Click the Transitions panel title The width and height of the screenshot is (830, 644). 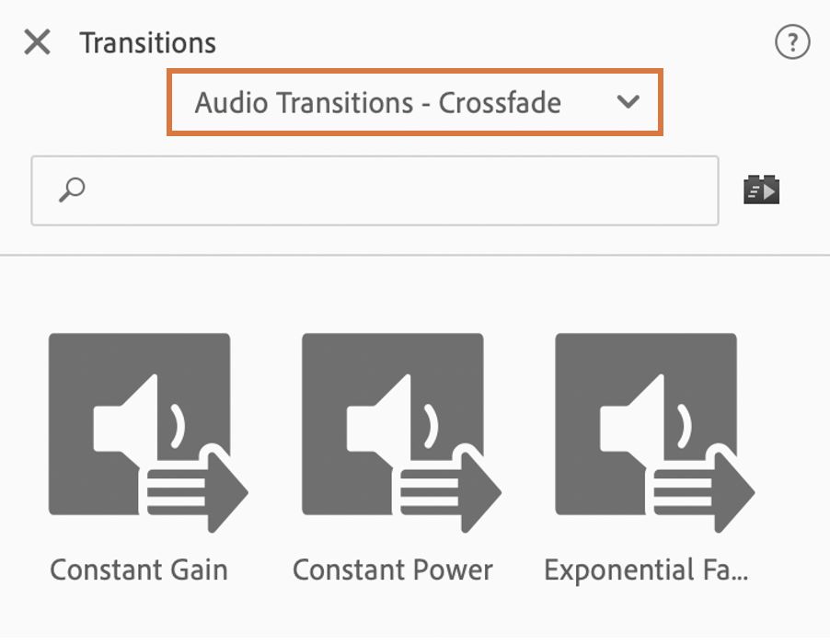(148, 42)
